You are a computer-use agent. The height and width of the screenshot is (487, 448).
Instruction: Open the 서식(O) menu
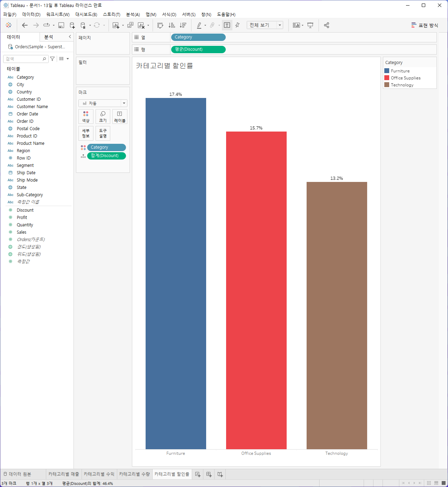point(169,14)
